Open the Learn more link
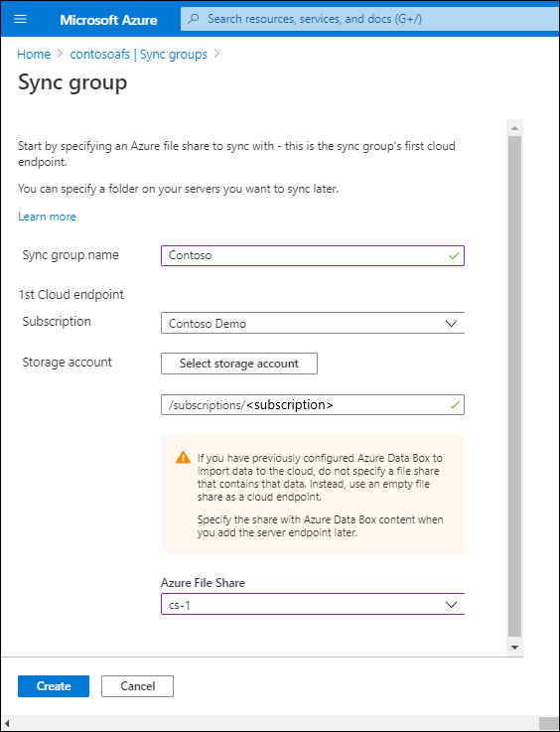Image resolution: width=560 pixels, height=732 pixels. [x=47, y=217]
